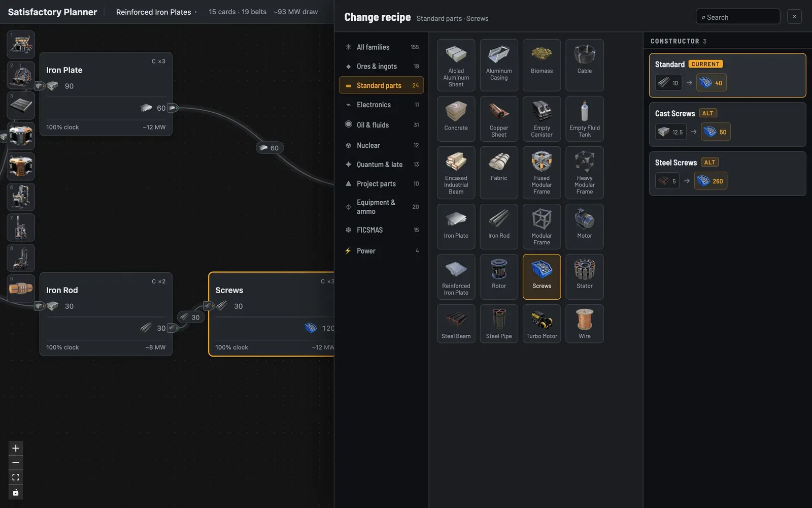
Task: Select the Standard current recipe card
Action: tap(727, 75)
